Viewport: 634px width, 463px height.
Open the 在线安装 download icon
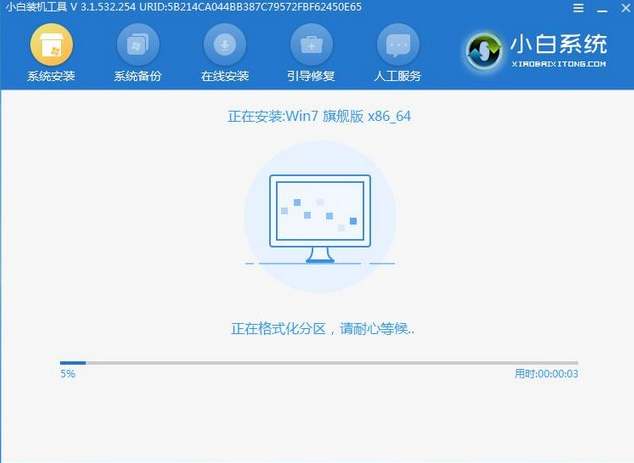coord(225,45)
